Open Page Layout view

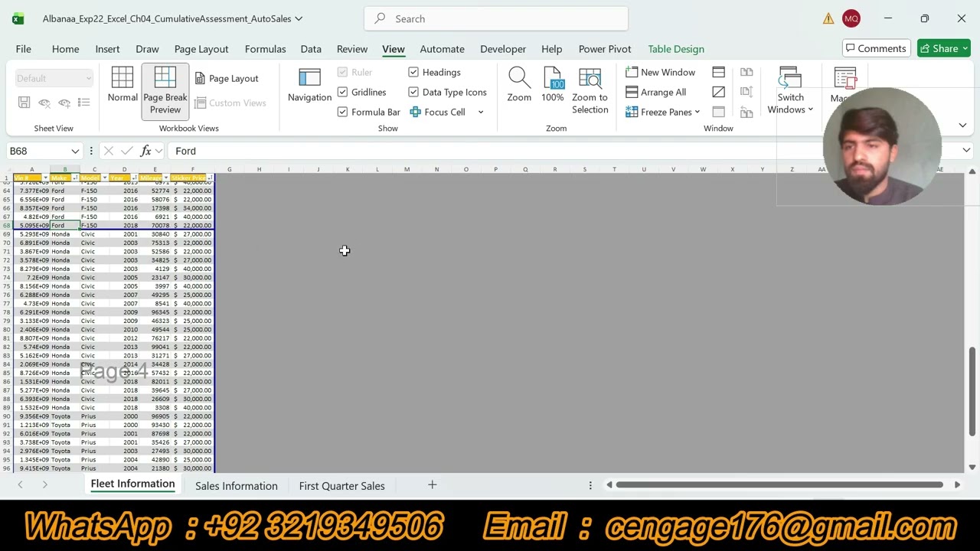pos(227,78)
